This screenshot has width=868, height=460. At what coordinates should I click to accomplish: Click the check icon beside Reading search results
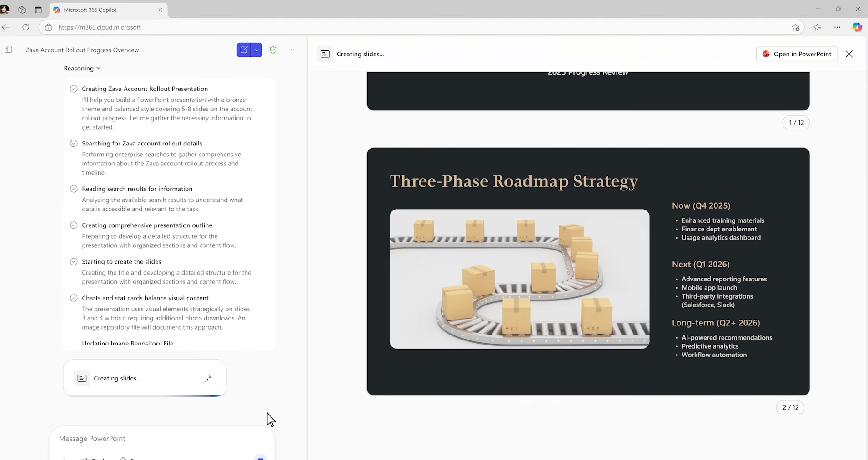tap(74, 189)
